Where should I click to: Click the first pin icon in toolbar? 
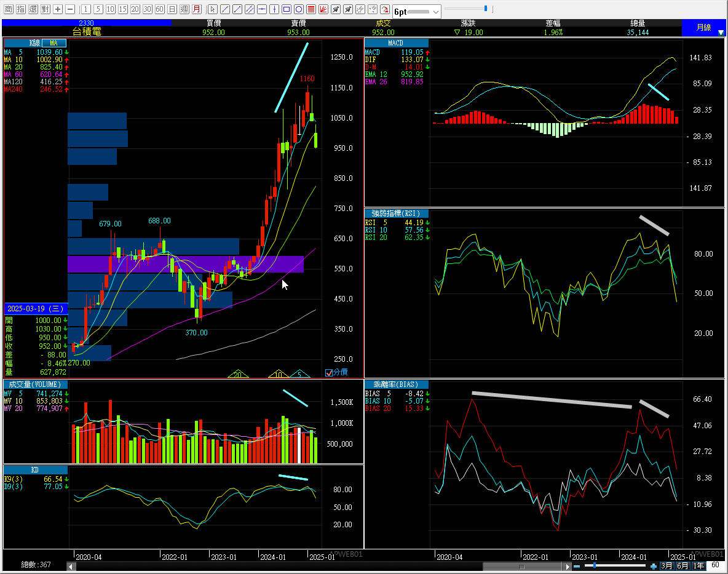click(x=336, y=9)
